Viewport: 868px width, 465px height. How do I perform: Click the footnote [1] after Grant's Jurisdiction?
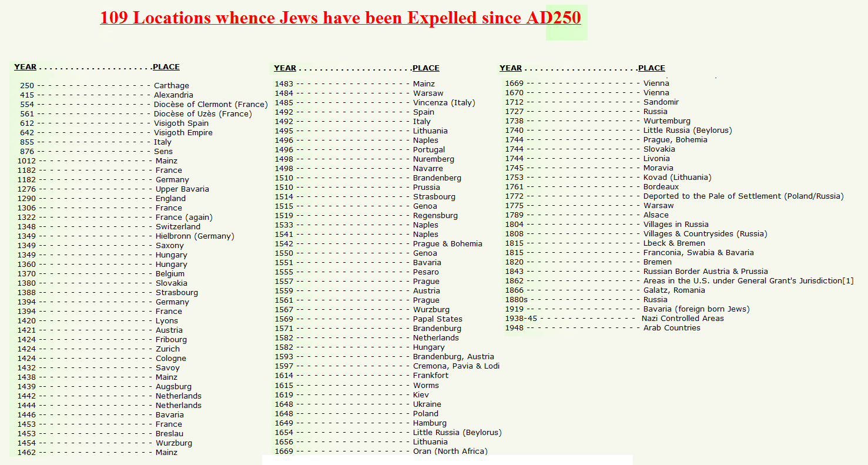(848, 281)
